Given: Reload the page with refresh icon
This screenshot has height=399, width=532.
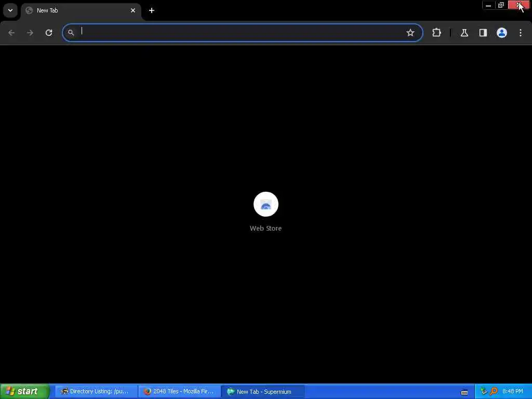Looking at the screenshot, I should point(49,33).
